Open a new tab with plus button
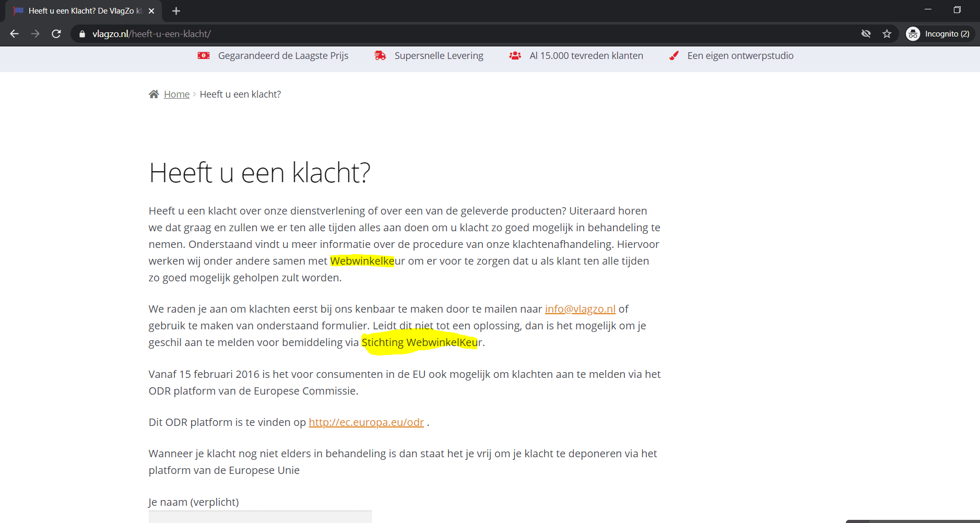980x523 pixels. tap(176, 11)
